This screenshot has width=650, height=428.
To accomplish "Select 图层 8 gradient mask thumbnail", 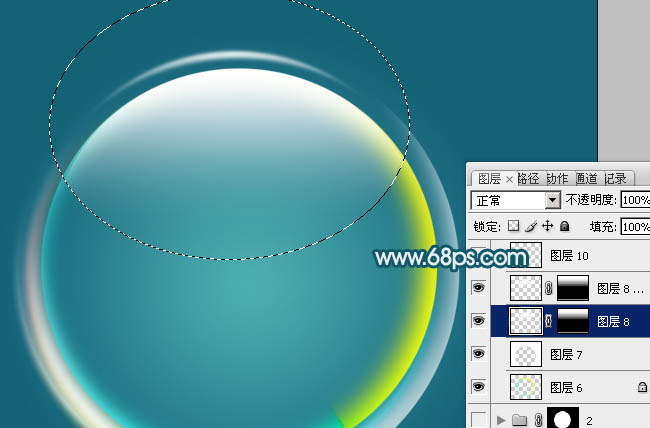I will pyautogui.click(x=573, y=321).
